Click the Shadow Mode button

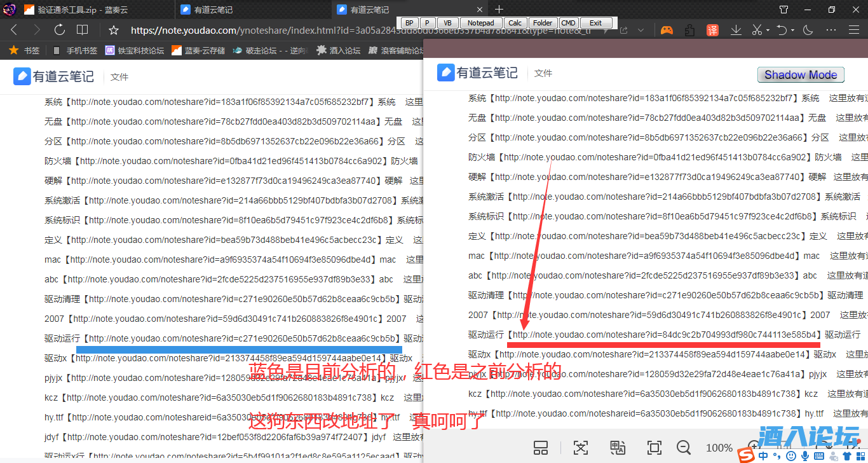[801, 74]
